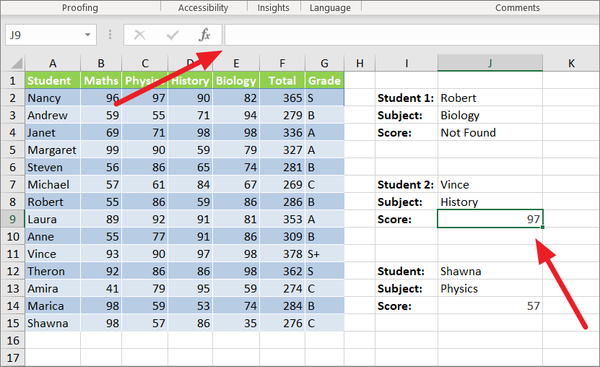Click the Language ribbon group label
The image size is (600, 367).
(x=330, y=8)
